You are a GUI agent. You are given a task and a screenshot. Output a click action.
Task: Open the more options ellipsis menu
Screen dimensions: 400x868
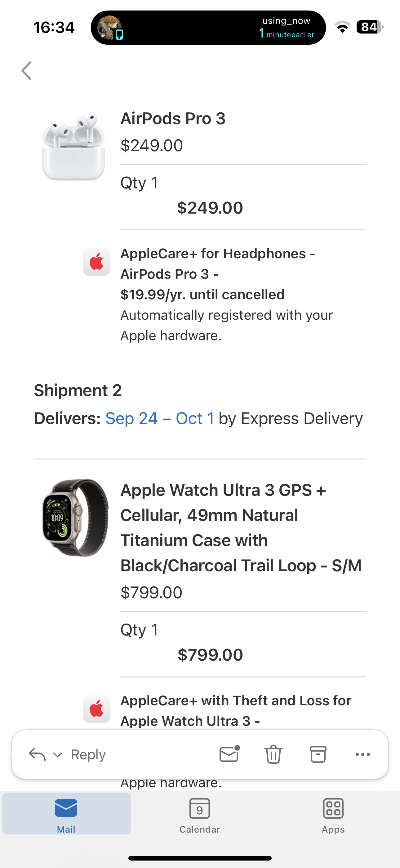coord(362,754)
